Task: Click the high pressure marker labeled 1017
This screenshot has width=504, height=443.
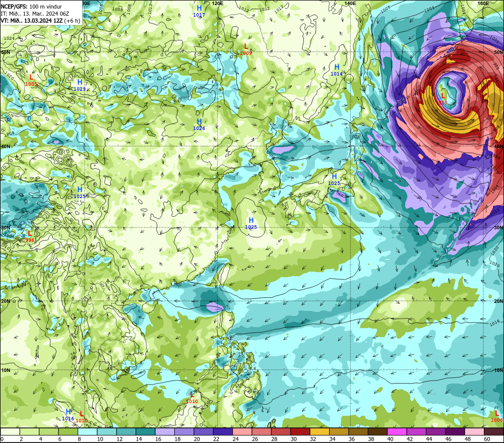Action: tap(199, 11)
